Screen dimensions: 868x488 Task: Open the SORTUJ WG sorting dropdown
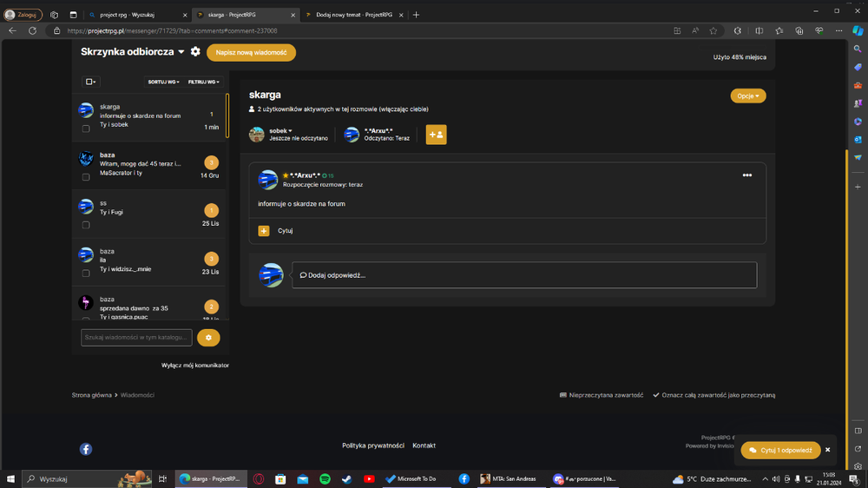click(163, 82)
